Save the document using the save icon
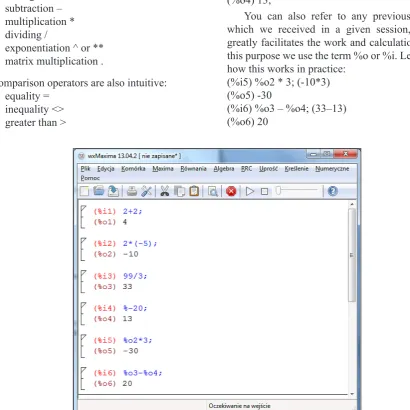The width and height of the screenshot is (410, 410). click(113, 191)
